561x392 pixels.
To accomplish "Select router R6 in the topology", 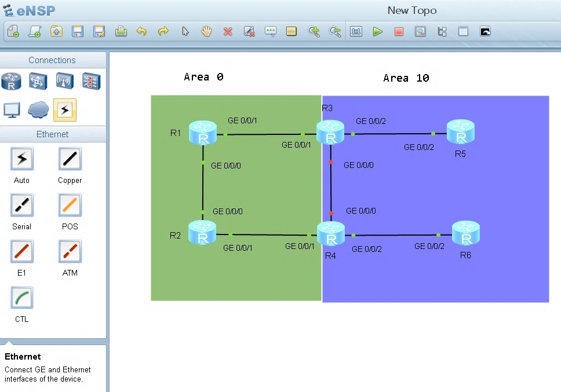I will (x=466, y=233).
